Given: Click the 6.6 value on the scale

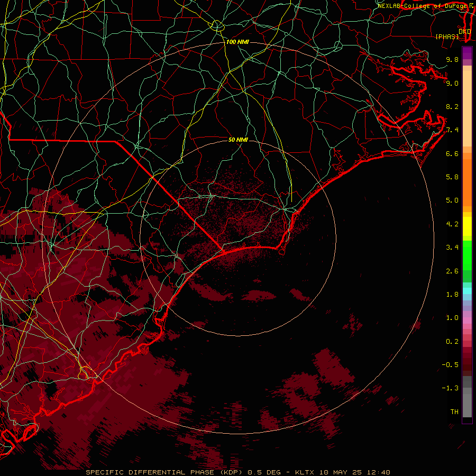Looking at the screenshot, I should [x=452, y=153].
